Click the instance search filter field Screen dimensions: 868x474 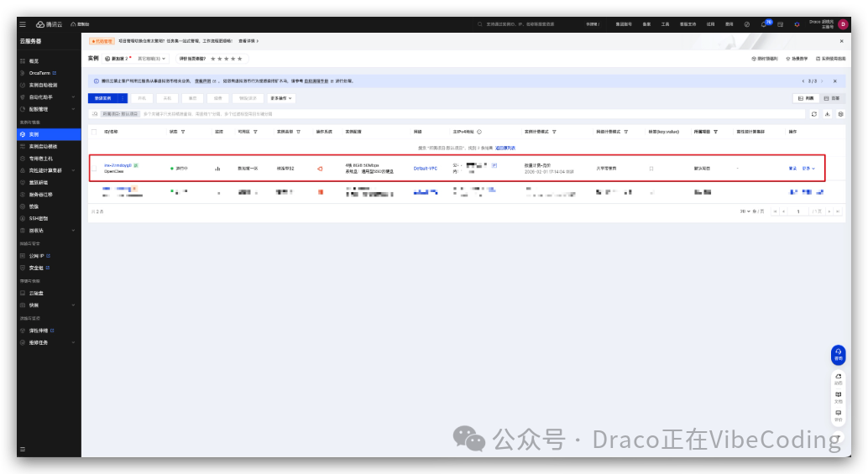coord(448,114)
